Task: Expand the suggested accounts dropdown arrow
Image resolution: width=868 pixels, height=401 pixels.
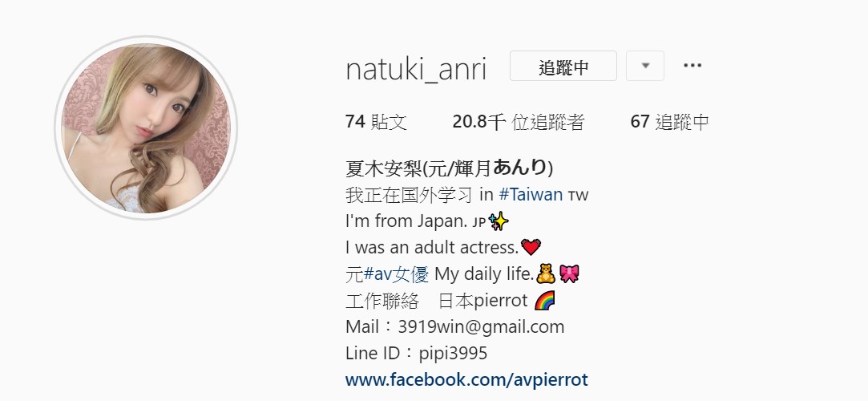Action: pyautogui.click(x=645, y=66)
